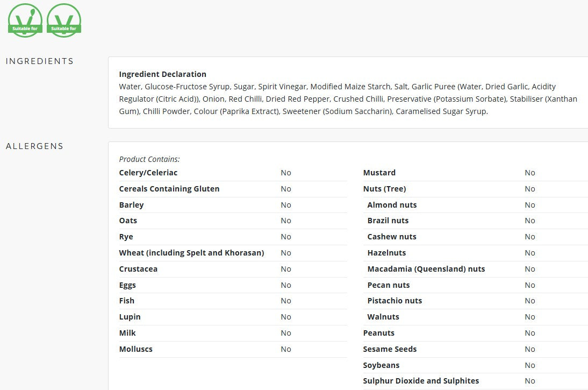This screenshot has width=588, height=390.
Task: Click the Sesame Seeds allergen label
Action: tap(390, 349)
